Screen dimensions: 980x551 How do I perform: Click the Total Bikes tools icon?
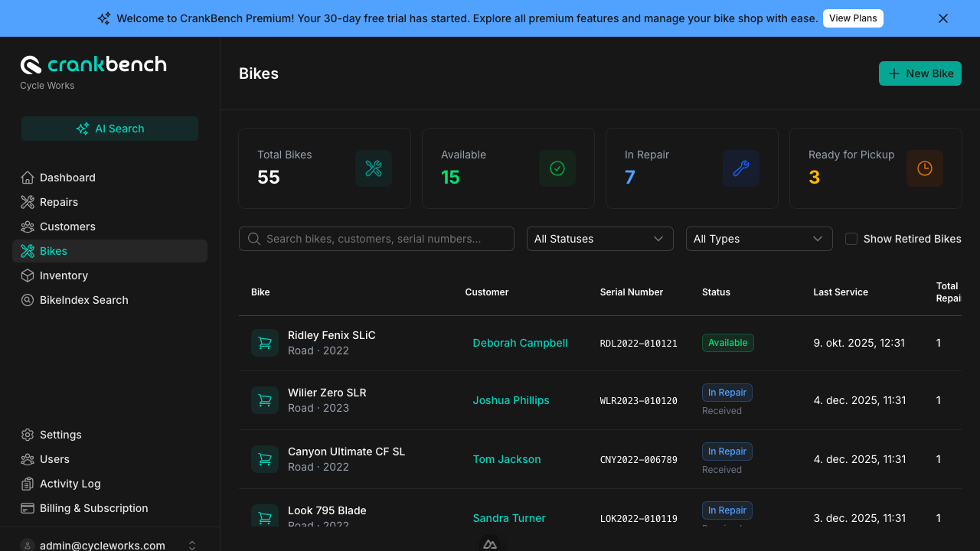pyautogui.click(x=374, y=168)
